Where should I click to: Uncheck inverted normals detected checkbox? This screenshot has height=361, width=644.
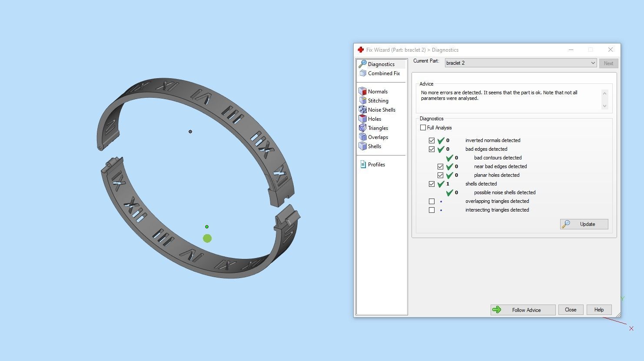tap(432, 140)
